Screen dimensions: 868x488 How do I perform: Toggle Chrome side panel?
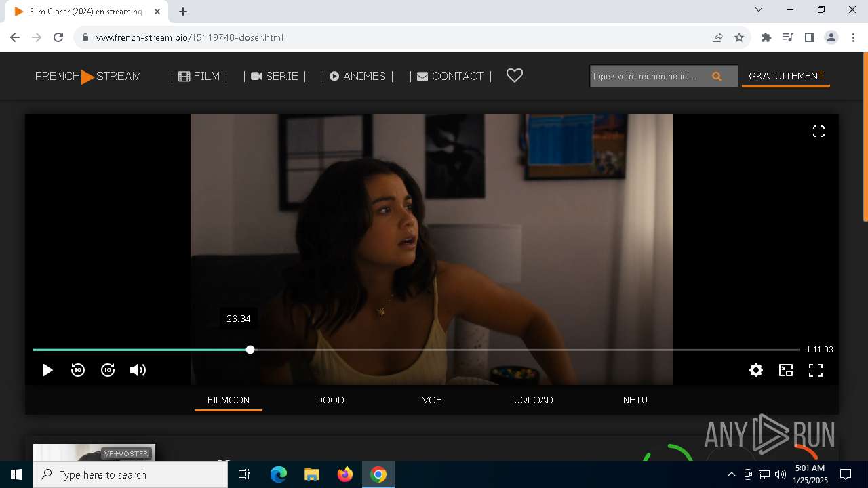click(809, 37)
